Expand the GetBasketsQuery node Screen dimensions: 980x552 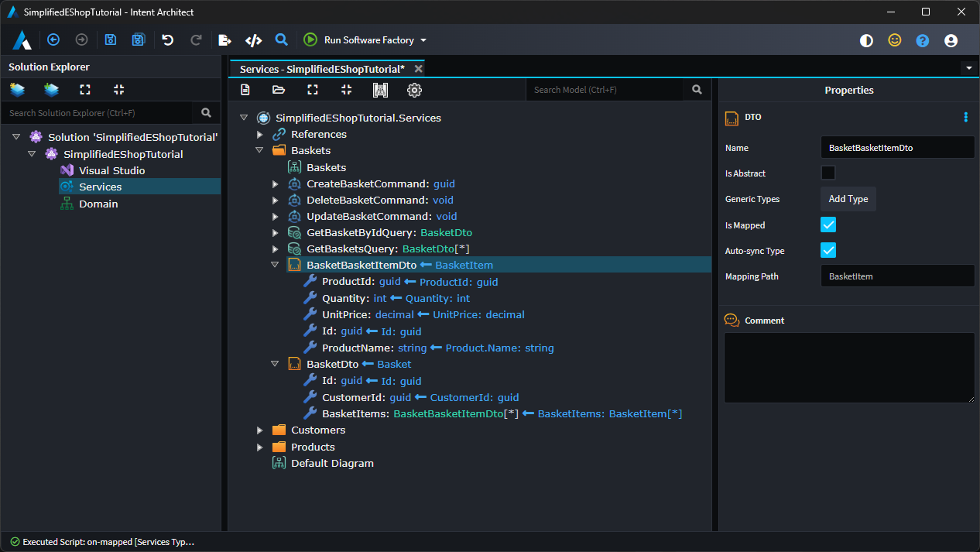point(275,249)
